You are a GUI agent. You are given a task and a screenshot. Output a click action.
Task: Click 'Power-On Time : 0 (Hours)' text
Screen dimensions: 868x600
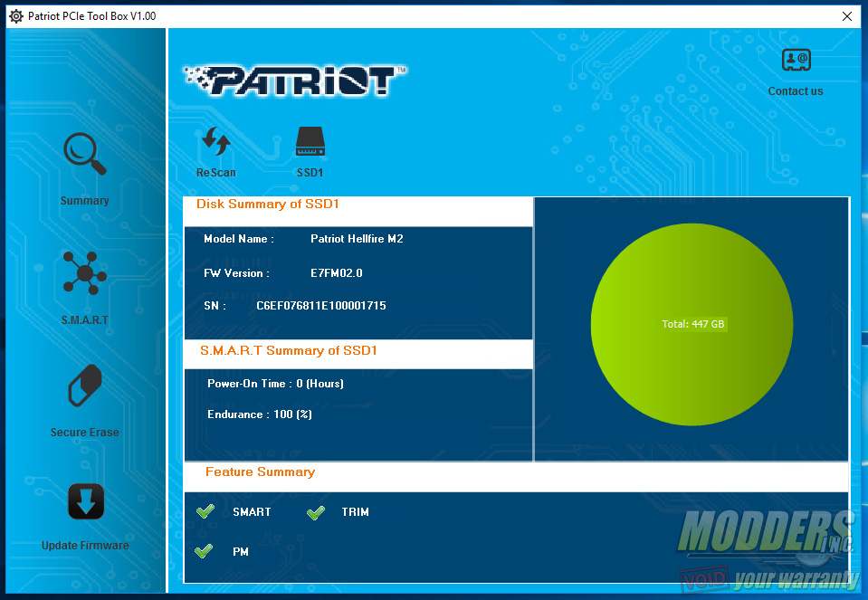point(276,384)
